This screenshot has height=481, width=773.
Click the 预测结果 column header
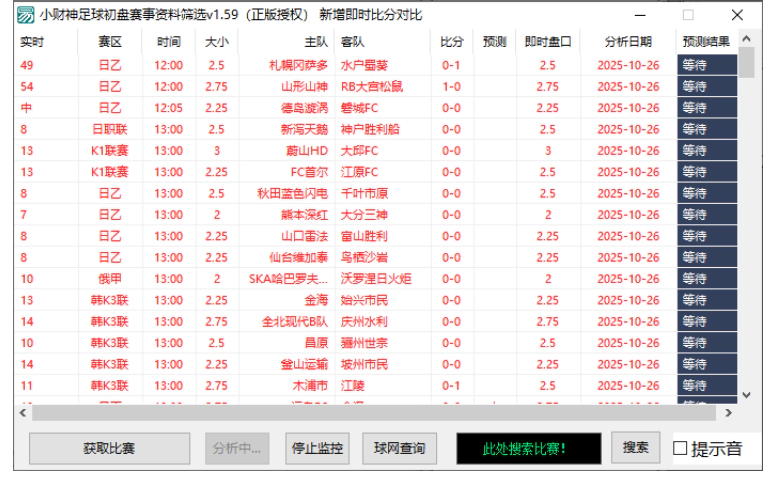(x=706, y=42)
